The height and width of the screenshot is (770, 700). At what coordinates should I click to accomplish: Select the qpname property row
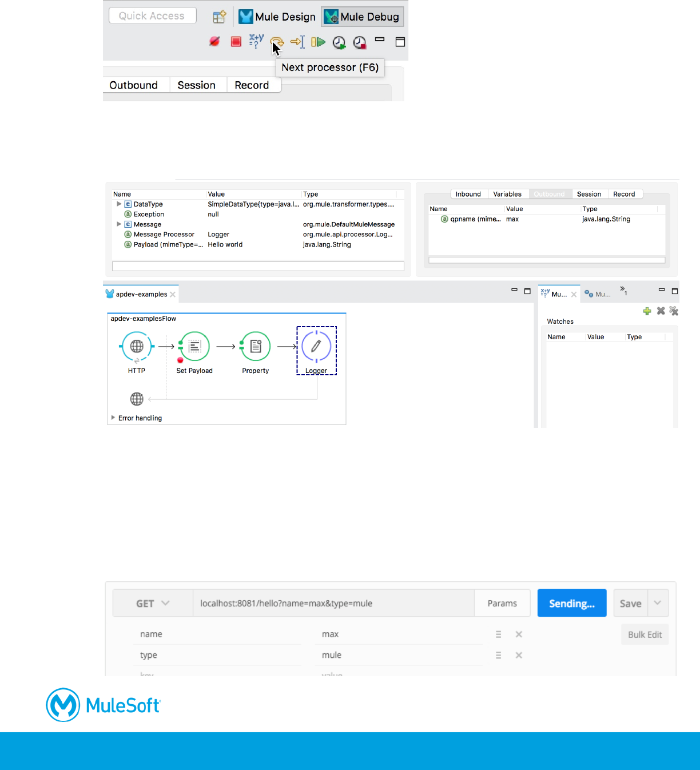coord(547,219)
